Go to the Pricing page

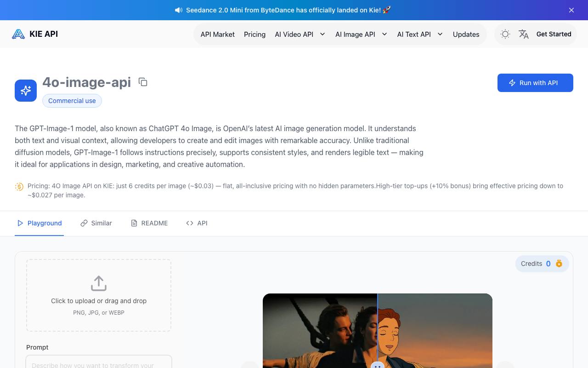pyautogui.click(x=255, y=34)
